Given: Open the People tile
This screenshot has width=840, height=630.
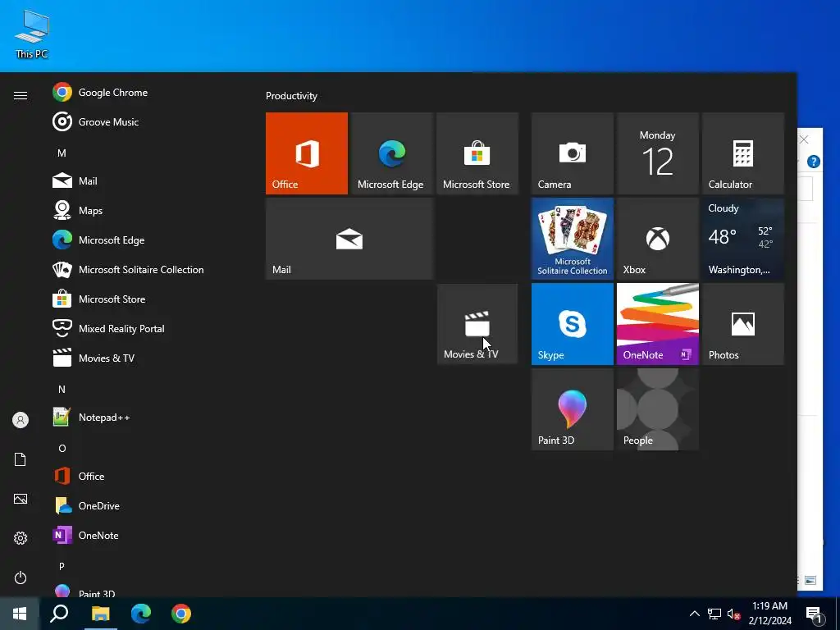Looking at the screenshot, I should [657, 409].
